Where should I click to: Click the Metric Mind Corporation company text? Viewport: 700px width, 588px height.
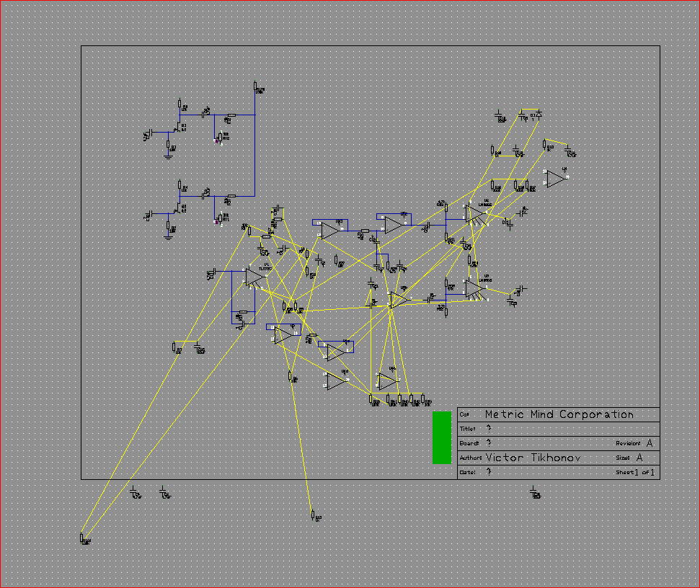point(559,414)
